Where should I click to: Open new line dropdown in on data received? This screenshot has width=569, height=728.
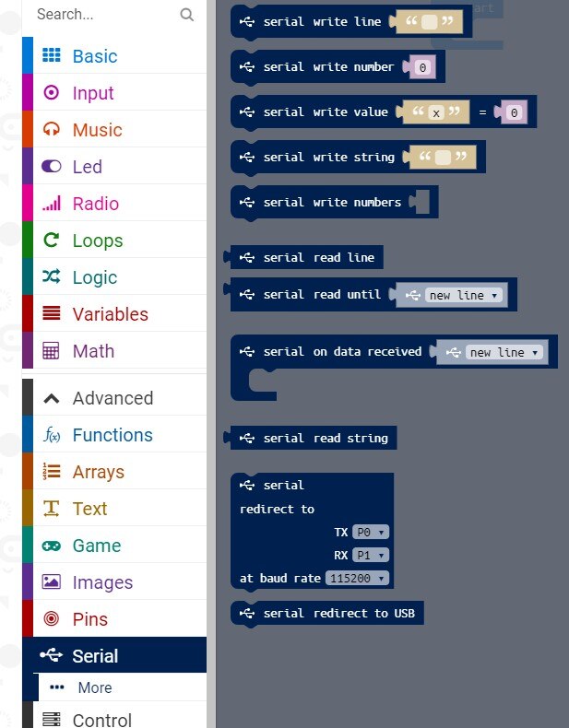[504, 352]
